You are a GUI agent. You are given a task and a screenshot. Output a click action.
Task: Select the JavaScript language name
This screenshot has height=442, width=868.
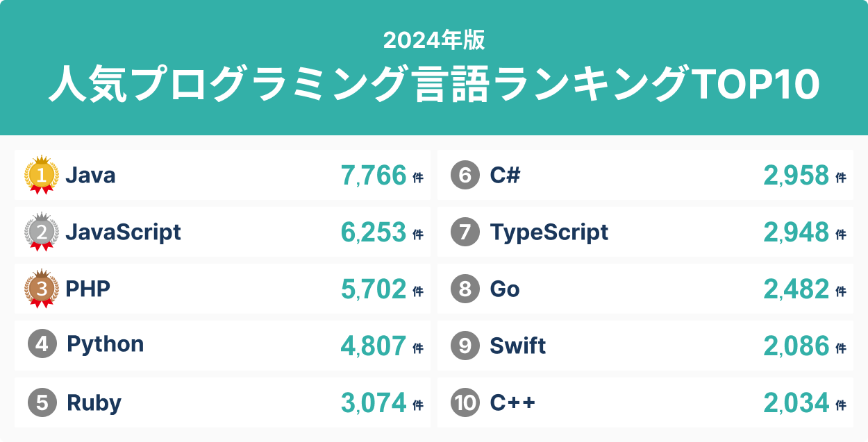coord(123,232)
